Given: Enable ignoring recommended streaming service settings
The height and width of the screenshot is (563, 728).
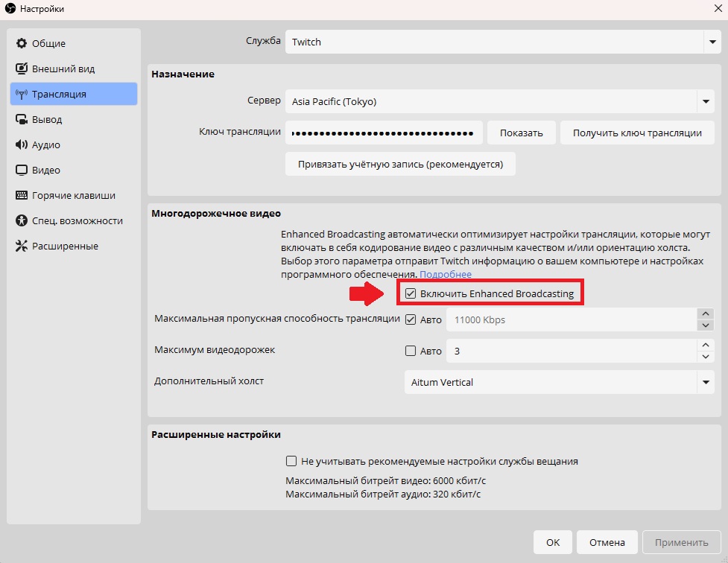Looking at the screenshot, I should tap(291, 461).
